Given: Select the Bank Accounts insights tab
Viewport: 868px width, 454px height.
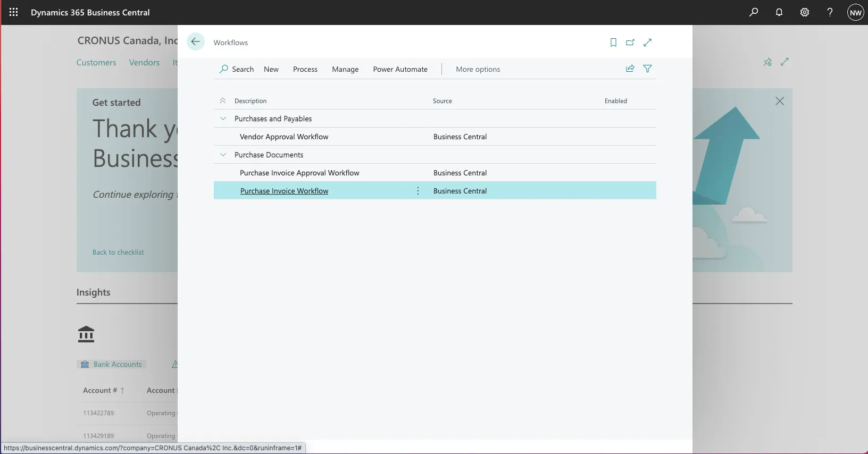Looking at the screenshot, I should point(112,364).
